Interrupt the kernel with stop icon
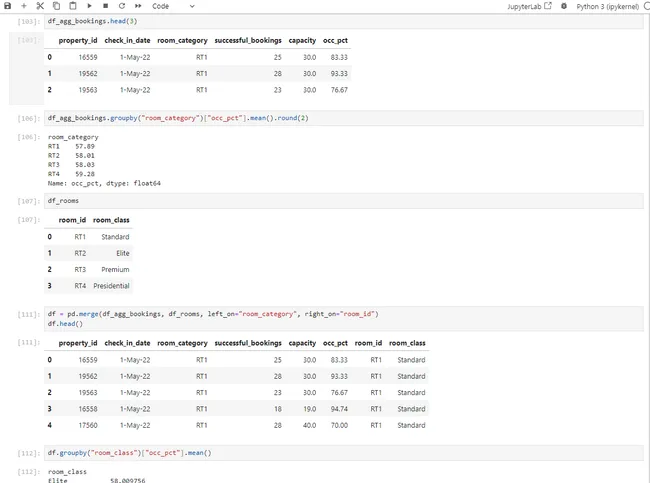Viewport: 650px width, 483px height. click(105, 6)
